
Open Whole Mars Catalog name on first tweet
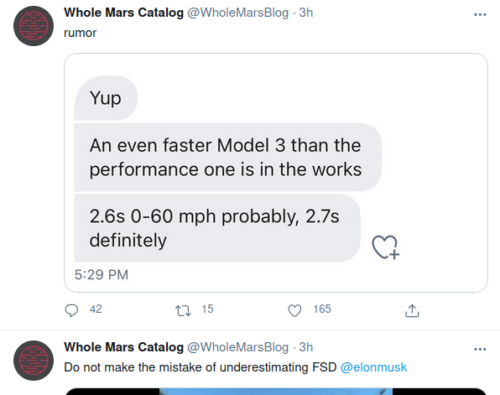[124, 13]
